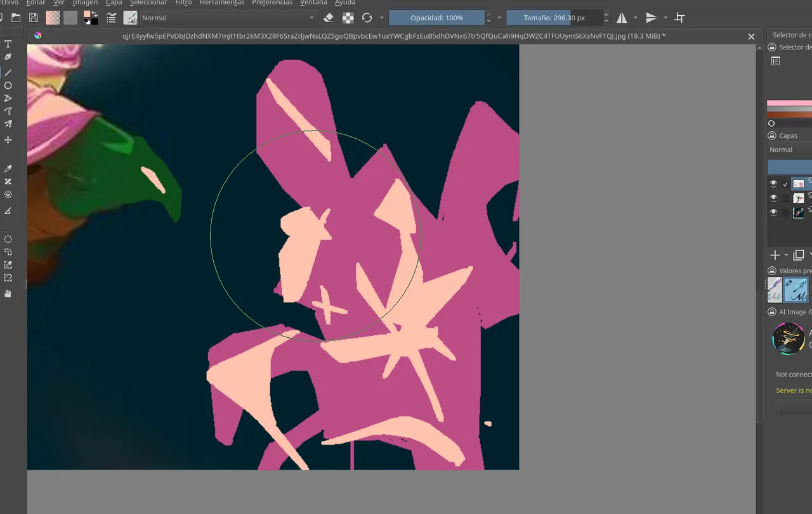Select the Calligraphy pen tool
812x514 pixels.
coord(8,57)
